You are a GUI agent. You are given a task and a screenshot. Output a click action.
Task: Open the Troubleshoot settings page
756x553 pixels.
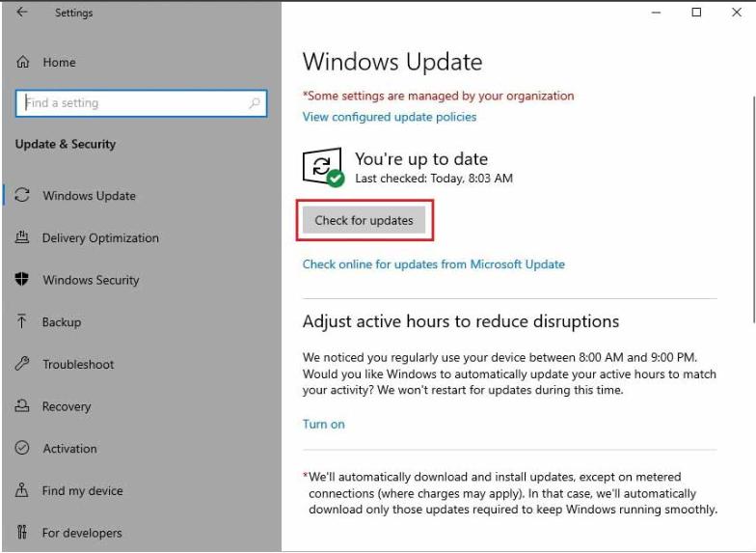tap(78, 365)
